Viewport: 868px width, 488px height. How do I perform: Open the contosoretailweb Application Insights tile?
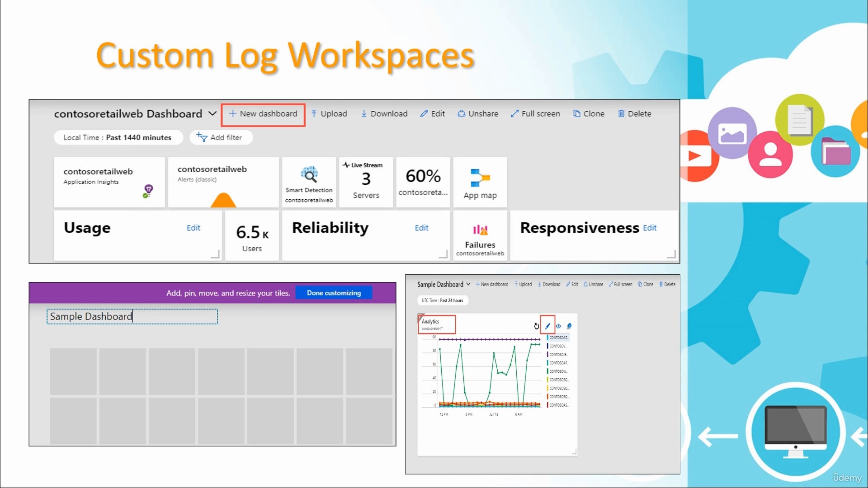pos(109,182)
